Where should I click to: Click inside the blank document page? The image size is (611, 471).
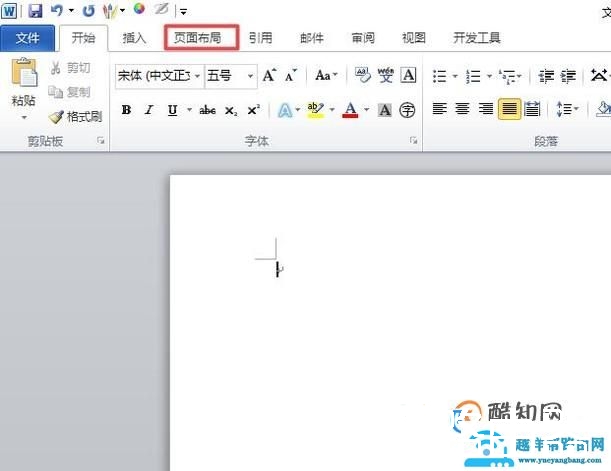click(x=390, y=323)
